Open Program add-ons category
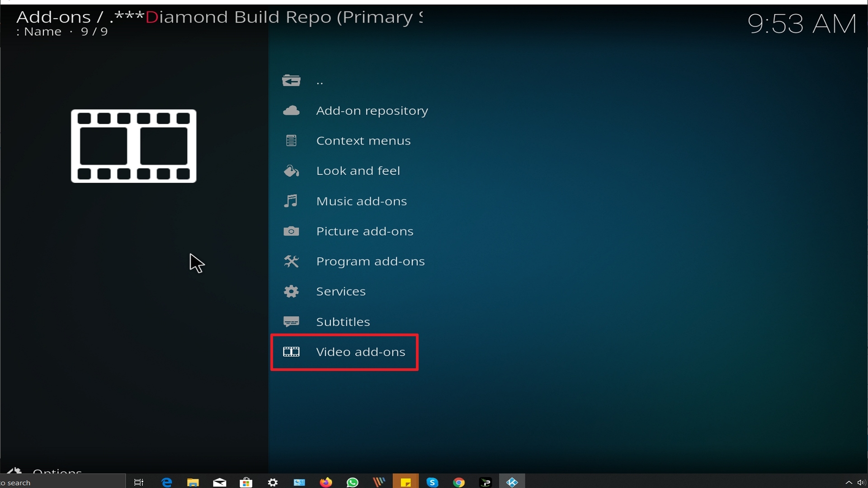This screenshot has height=488, width=868. point(370,262)
